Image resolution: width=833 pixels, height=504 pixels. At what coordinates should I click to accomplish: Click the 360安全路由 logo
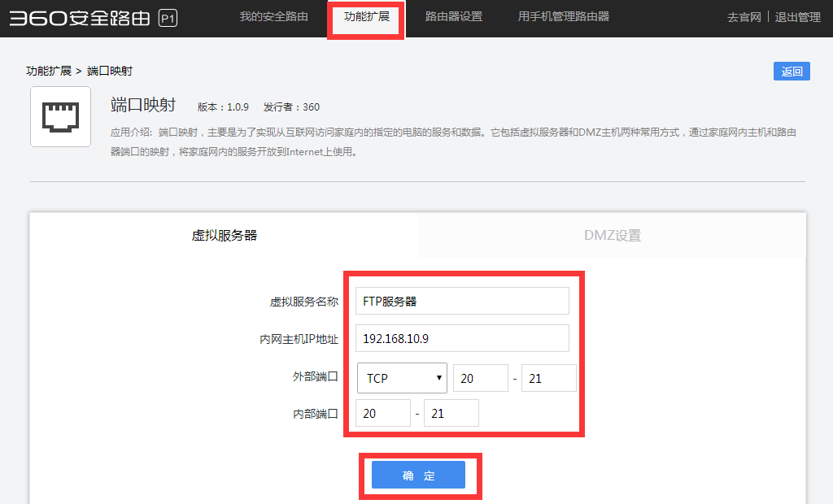point(79,19)
